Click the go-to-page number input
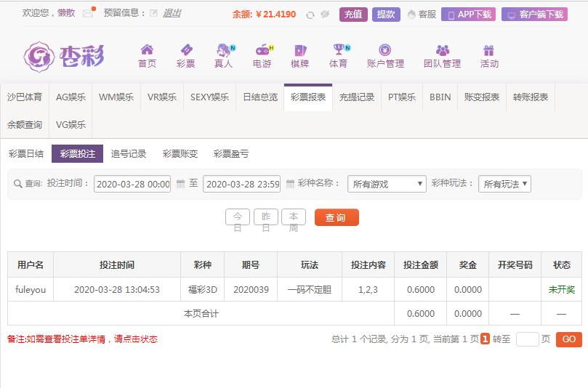The width and height of the screenshot is (588, 388). (x=527, y=339)
